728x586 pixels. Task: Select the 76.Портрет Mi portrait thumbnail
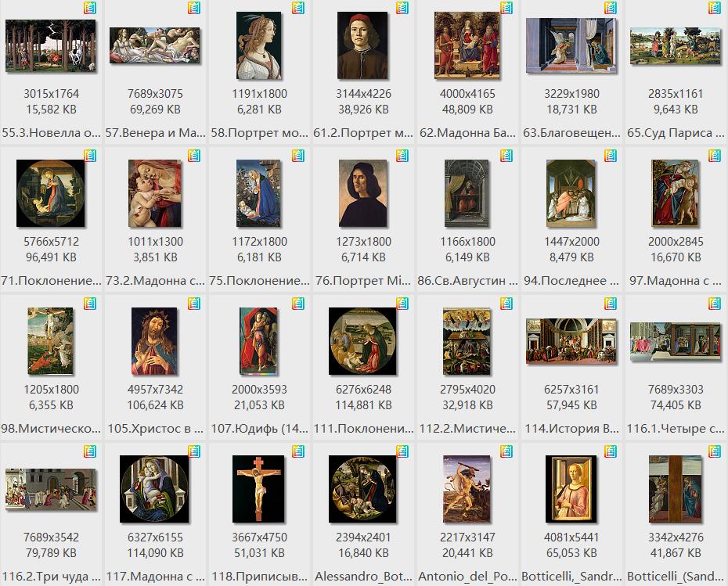[362, 193]
